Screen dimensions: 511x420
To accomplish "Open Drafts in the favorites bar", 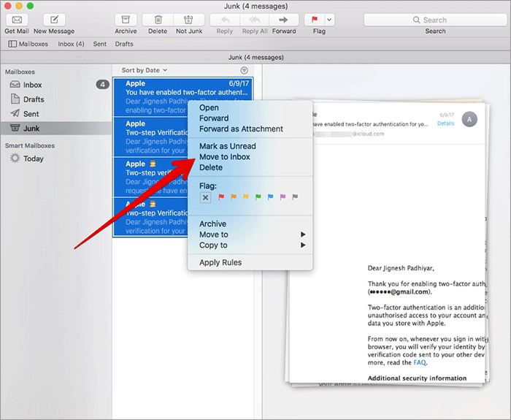I will (x=124, y=44).
